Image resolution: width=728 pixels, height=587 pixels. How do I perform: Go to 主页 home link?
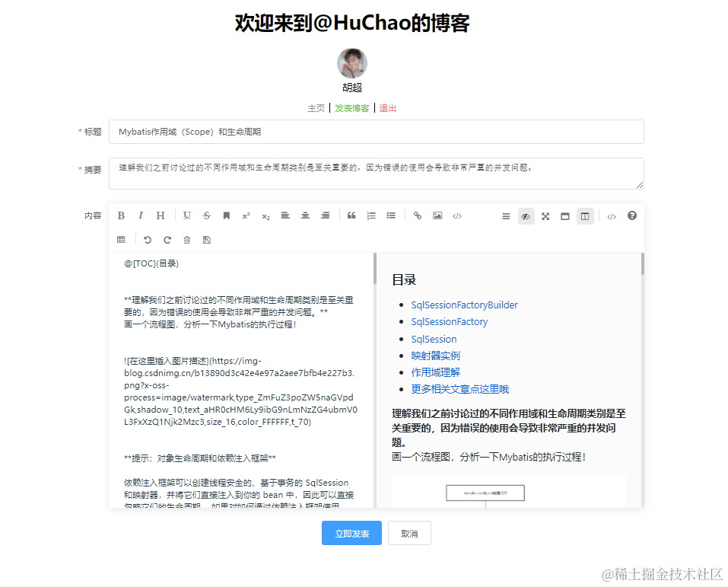point(316,108)
